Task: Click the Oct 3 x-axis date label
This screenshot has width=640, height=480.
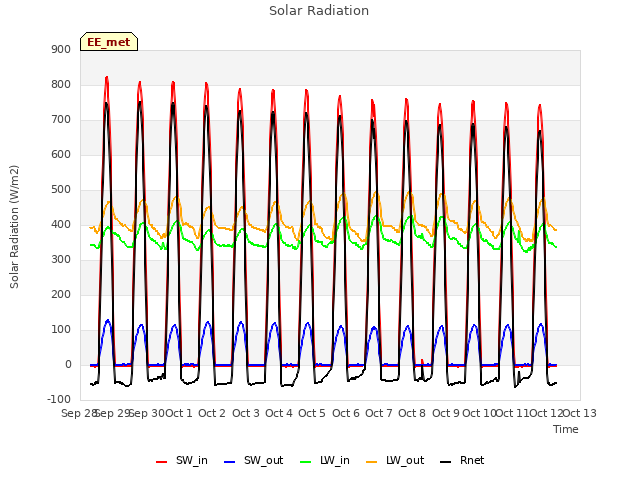Action: [246, 413]
